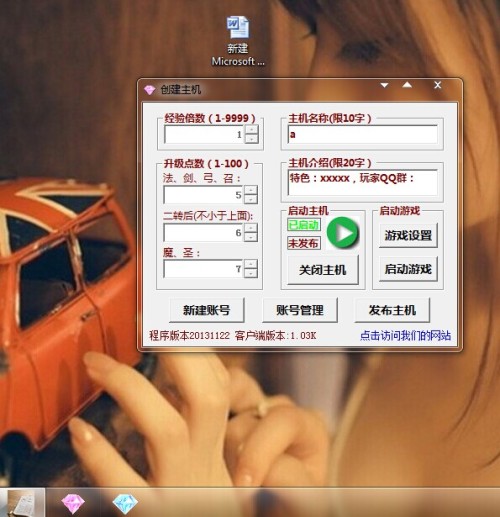The width and height of the screenshot is (500, 517).
Task: Click the 关闭主机 button
Action: coord(323,270)
